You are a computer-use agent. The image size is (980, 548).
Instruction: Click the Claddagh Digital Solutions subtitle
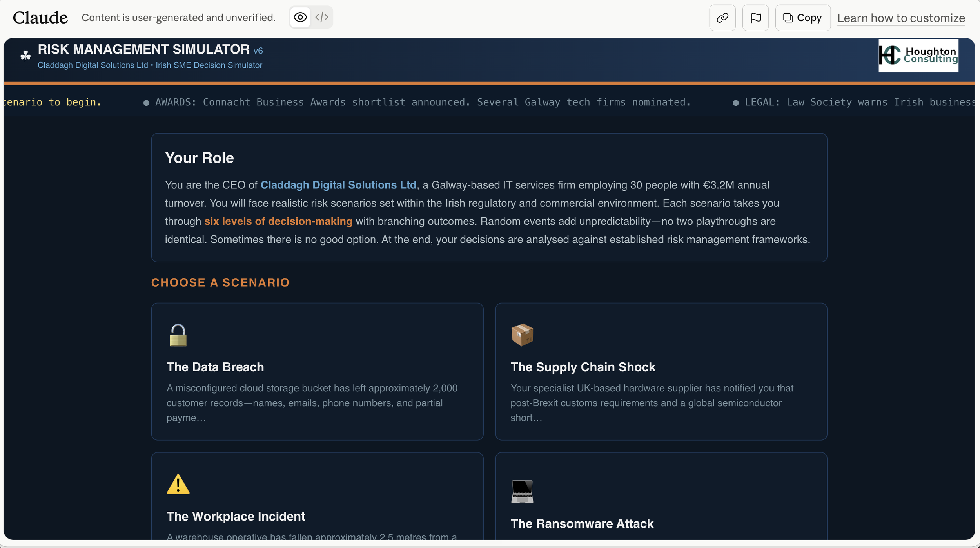(150, 65)
